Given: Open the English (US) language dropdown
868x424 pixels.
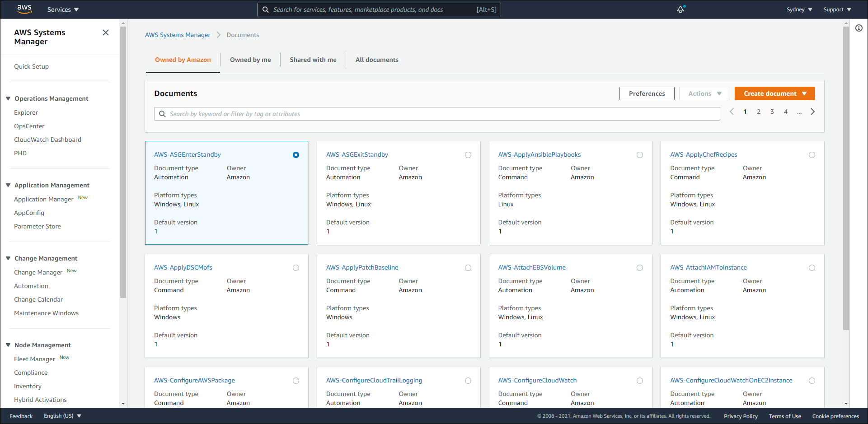Looking at the screenshot, I should [62, 416].
